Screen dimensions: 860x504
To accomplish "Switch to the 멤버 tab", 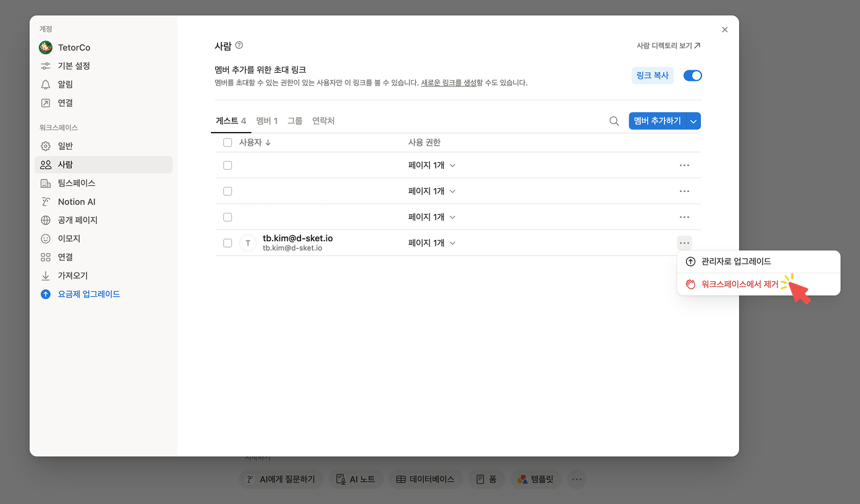I will 267,120.
